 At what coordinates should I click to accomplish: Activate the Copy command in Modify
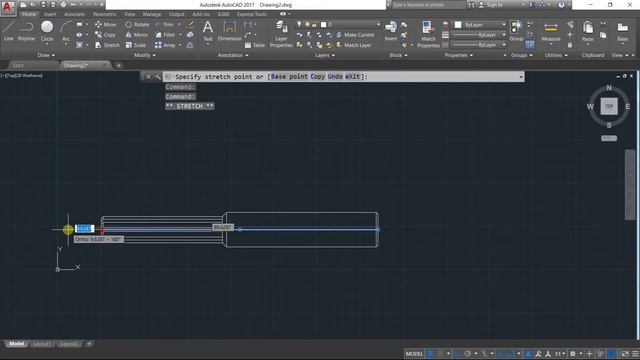point(105,35)
